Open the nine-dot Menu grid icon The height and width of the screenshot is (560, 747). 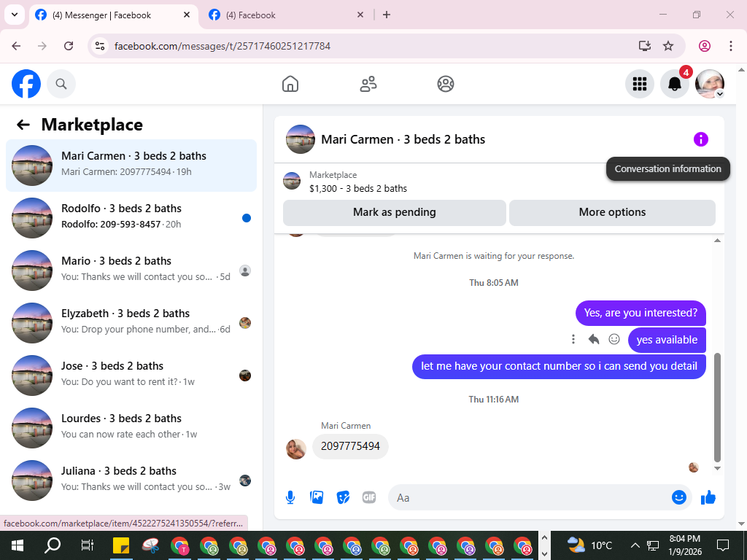pyautogui.click(x=639, y=84)
